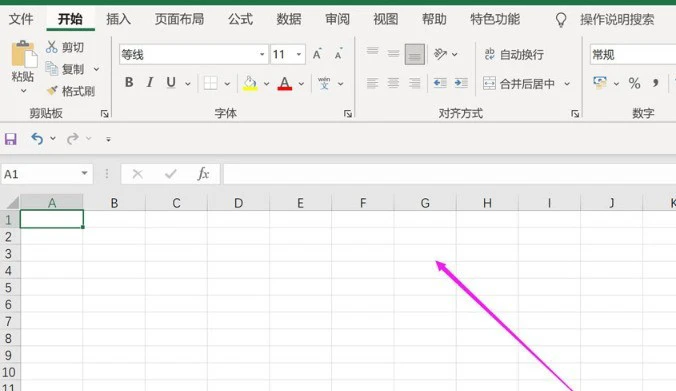Click the increase indent icon
This screenshot has height=391, width=676.
461,83
